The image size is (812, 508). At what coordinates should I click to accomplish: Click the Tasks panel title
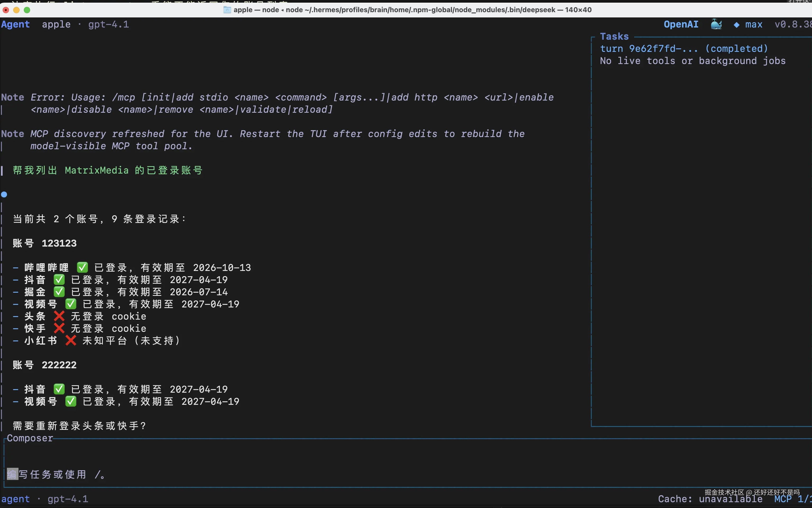pyautogui.click(x=614, y=36)
